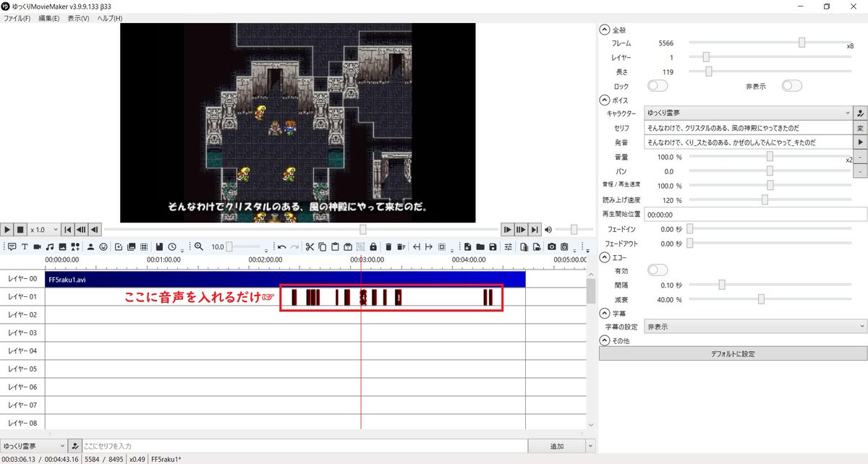Jump to the end with the last-frame button
Image resolution: width=868 pixels, height=464 pixels.
[535, 229]
